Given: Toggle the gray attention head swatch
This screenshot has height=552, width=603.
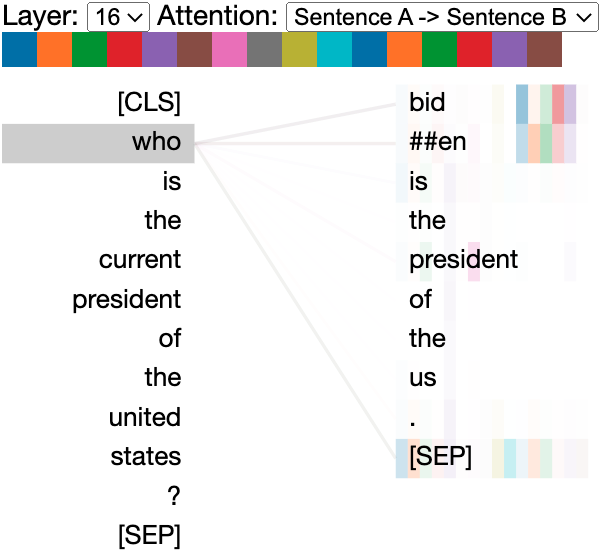Looking at the screenshot, I should click(264, 50).
